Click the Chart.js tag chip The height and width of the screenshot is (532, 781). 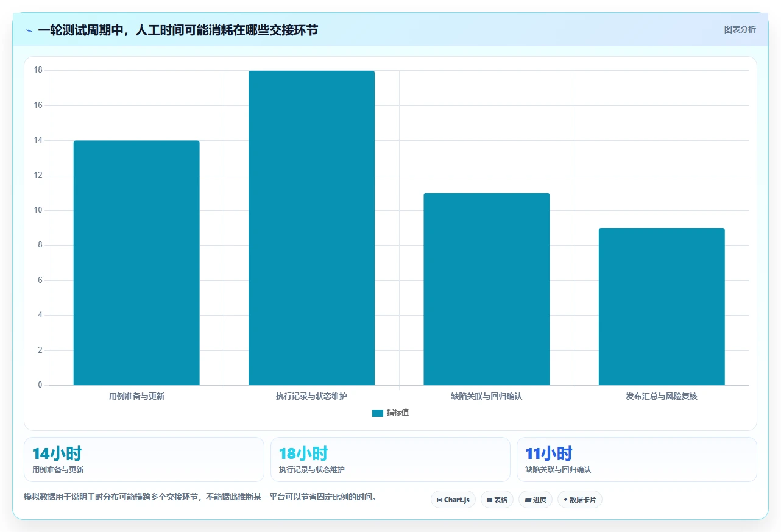[453, 500]
